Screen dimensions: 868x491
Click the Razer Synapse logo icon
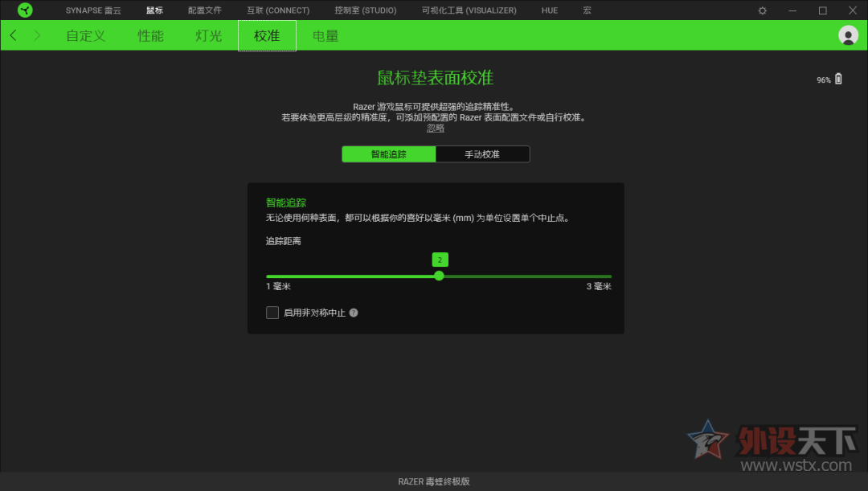(x=25, y=10)
